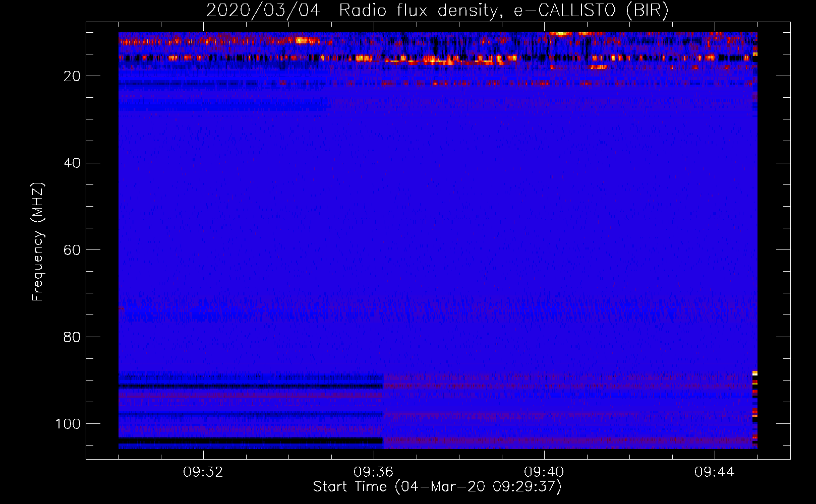Click the '09:40' time tick label

[544, 472]
